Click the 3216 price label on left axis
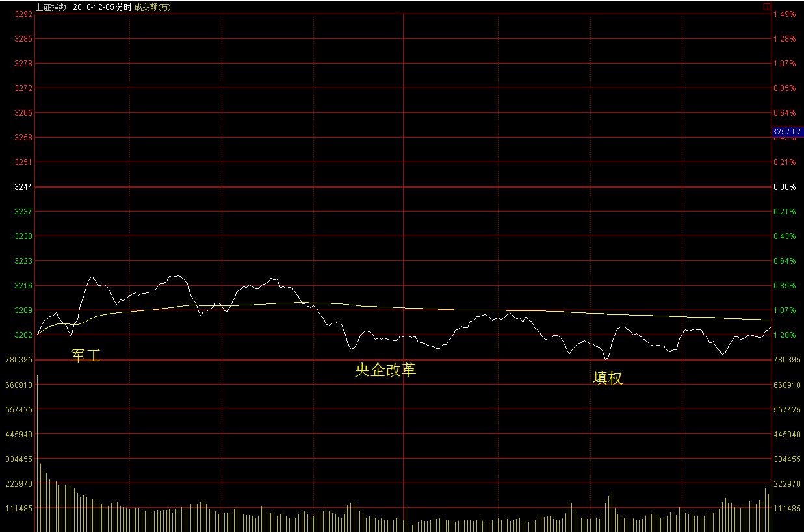804x532 pixels. pyautogui.click(x=24, y=286)
